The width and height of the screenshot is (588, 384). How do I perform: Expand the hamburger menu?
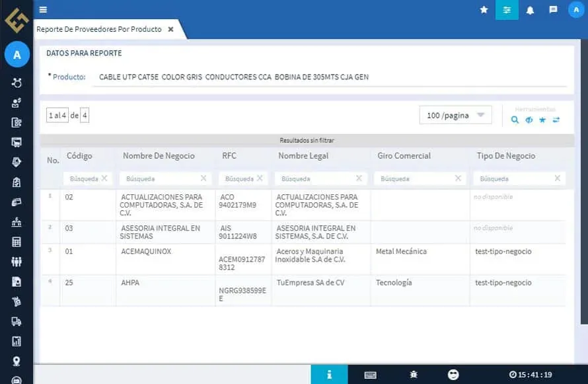[43, 9]
